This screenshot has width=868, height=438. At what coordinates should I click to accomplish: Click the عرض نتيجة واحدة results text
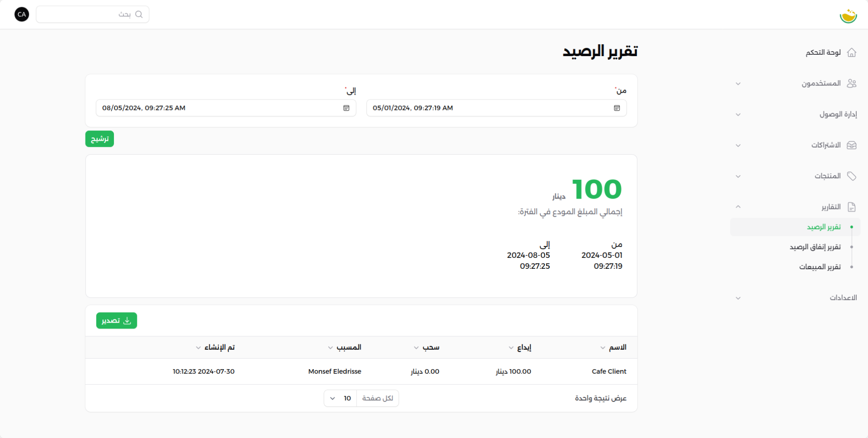(x=600, y=398)
